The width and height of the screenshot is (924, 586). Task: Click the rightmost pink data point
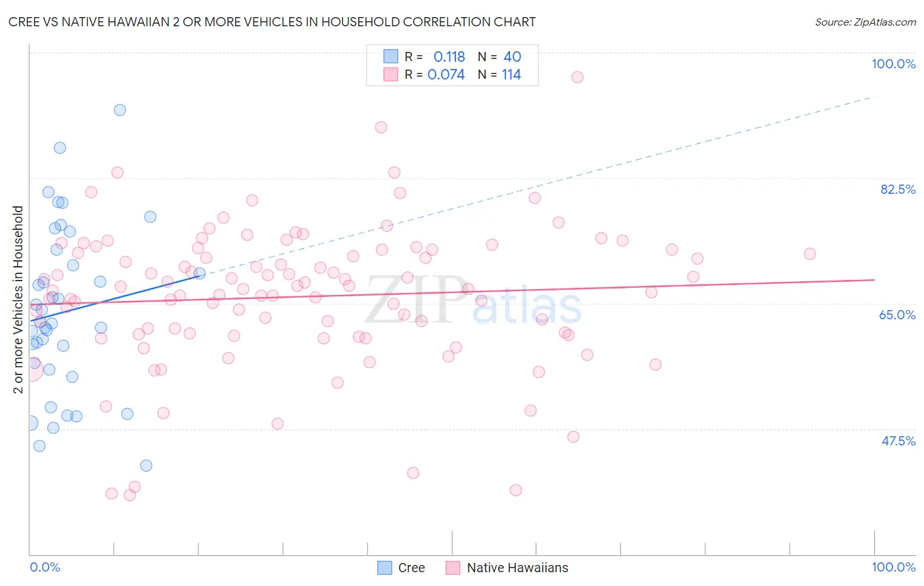coord(810,254)
